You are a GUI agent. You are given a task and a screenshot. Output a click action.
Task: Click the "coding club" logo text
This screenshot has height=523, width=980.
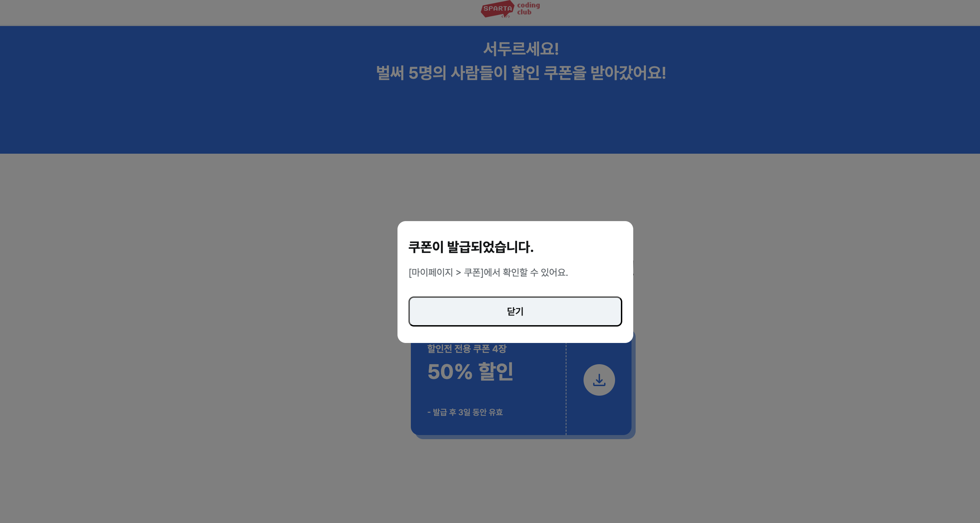(x=528, y=8)
